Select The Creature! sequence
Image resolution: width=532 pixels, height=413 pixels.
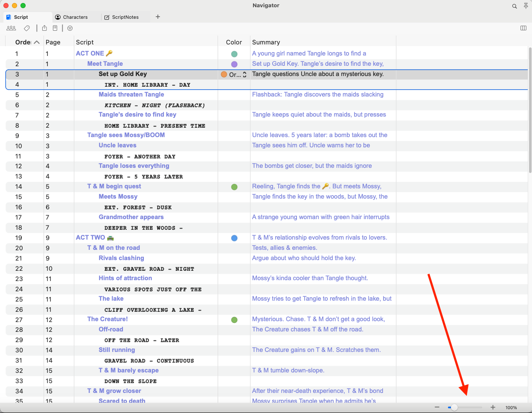[x=108, y=319]
